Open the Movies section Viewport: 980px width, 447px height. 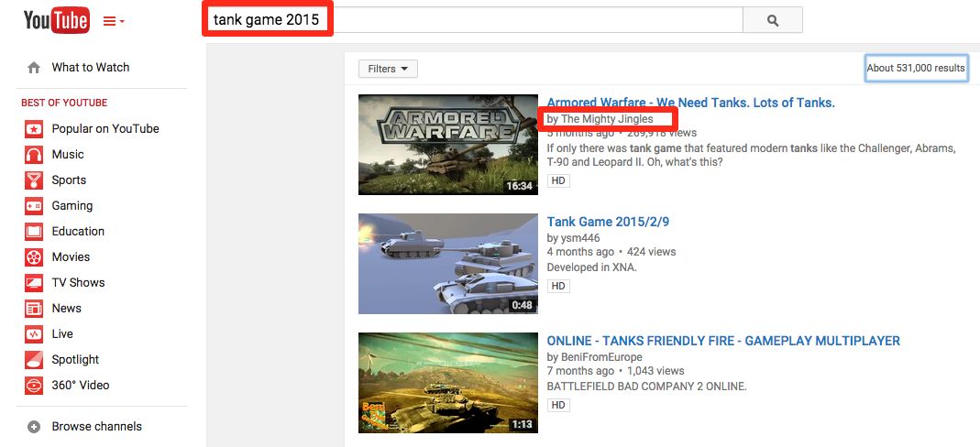pyautogui.click(x=71, y=256)
